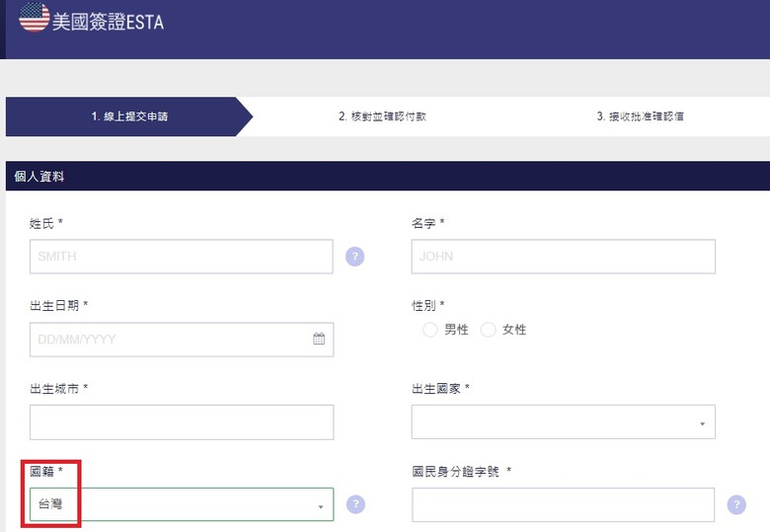Click help icon next to 國籍 dropdown
The width and height of the screenshot is (770, 532).
tap(356, 504)
